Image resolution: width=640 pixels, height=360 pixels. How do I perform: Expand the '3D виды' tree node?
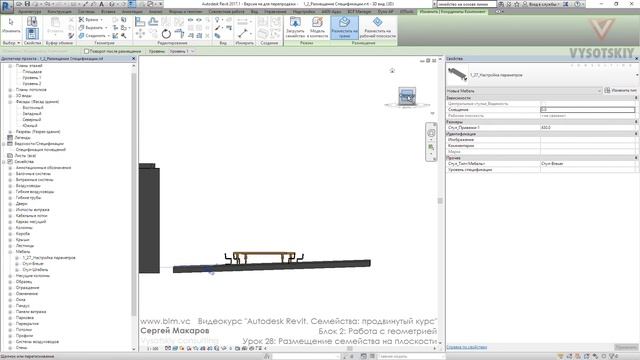click(10, 96)
